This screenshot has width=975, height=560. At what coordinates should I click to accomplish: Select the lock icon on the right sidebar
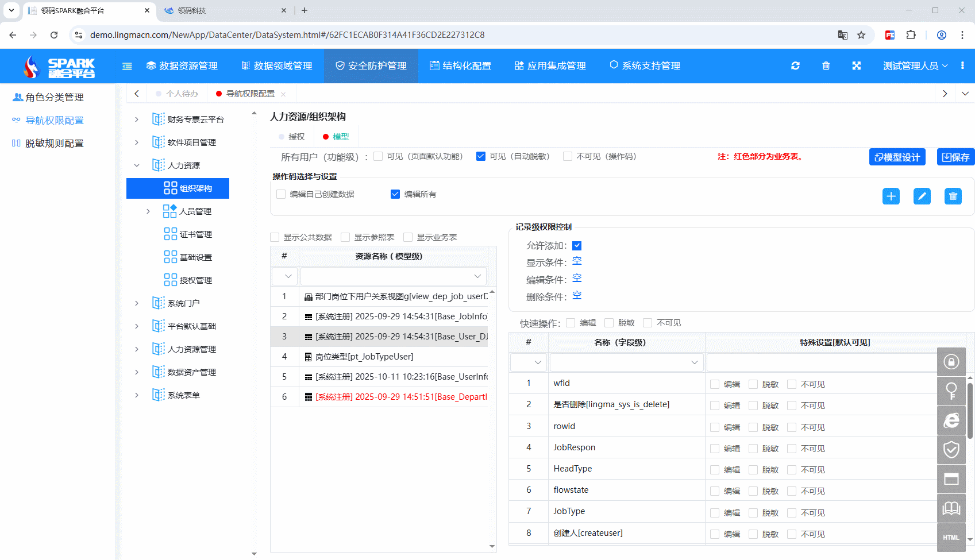tap(951, 362)
